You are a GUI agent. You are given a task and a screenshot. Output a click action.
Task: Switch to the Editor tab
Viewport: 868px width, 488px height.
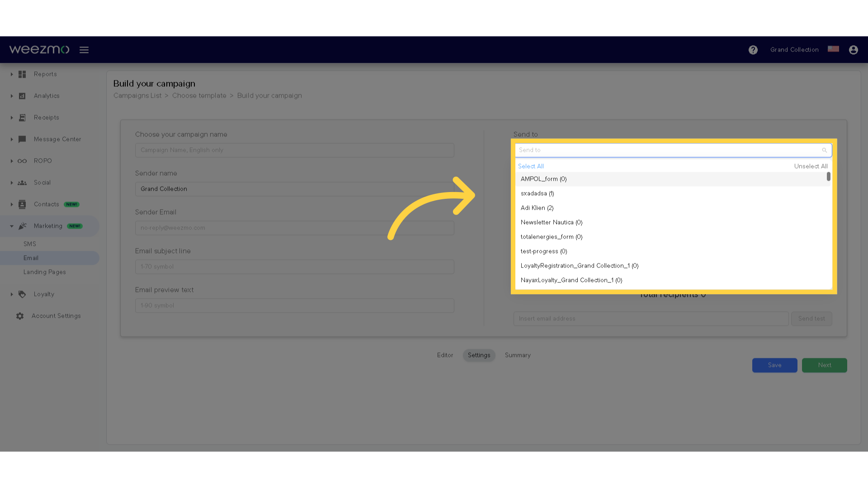[445, 355]
